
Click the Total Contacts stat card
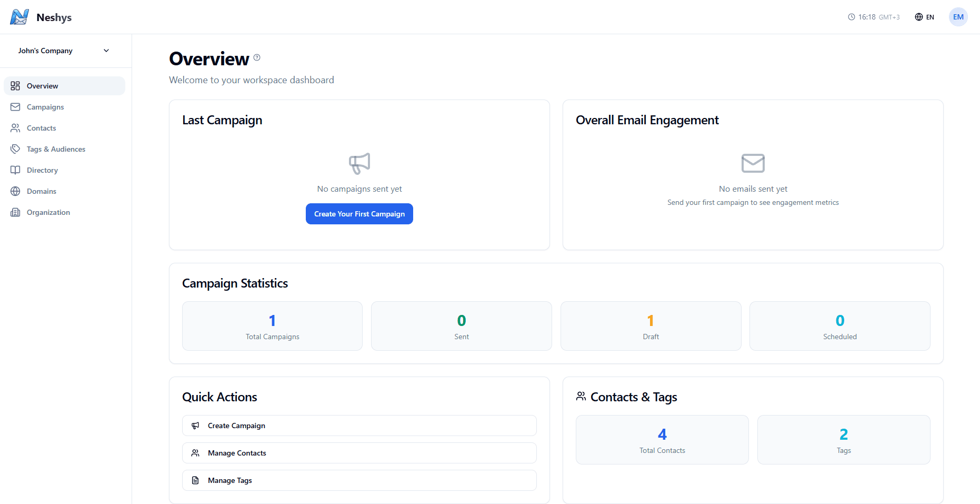pos(662,440)
